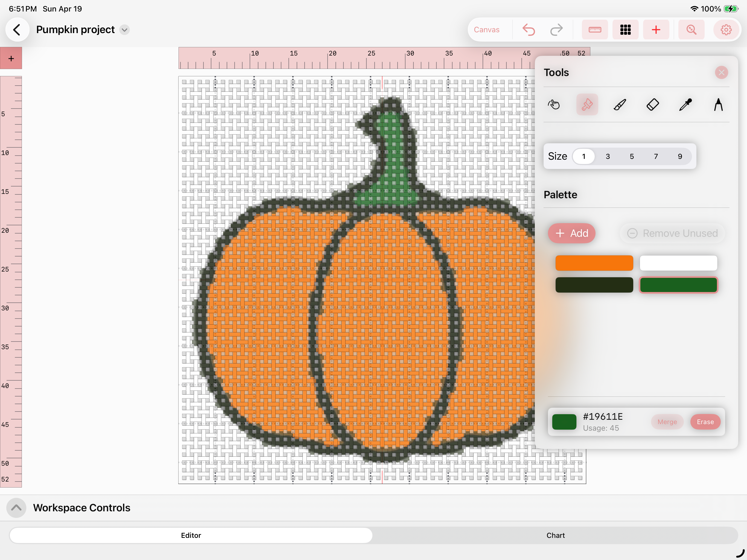Tap the Palette heading
Image resolution: width=747 pixels, height=560 pixels.
(x=560, y=194)
